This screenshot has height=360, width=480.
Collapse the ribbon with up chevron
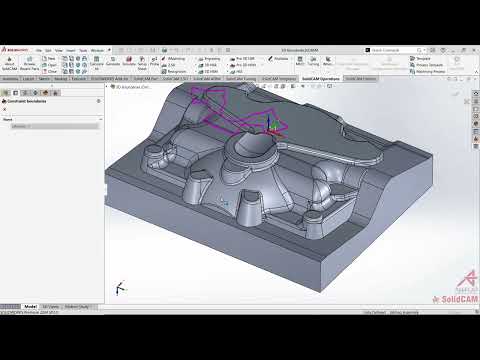(475, 71)
